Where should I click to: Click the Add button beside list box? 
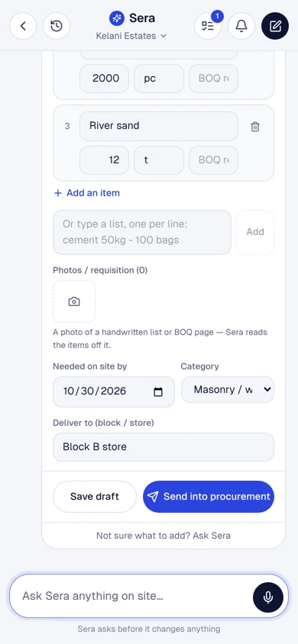coord(255,232)
